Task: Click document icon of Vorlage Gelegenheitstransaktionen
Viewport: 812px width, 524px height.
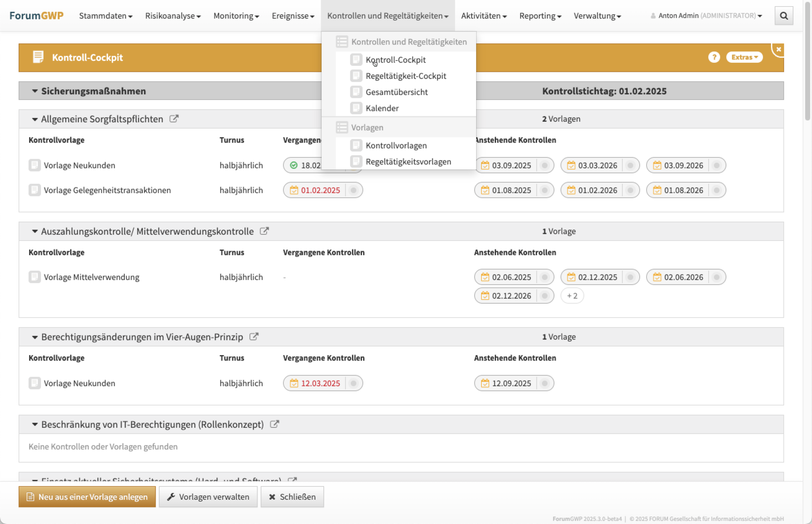Action: [34, 190]
